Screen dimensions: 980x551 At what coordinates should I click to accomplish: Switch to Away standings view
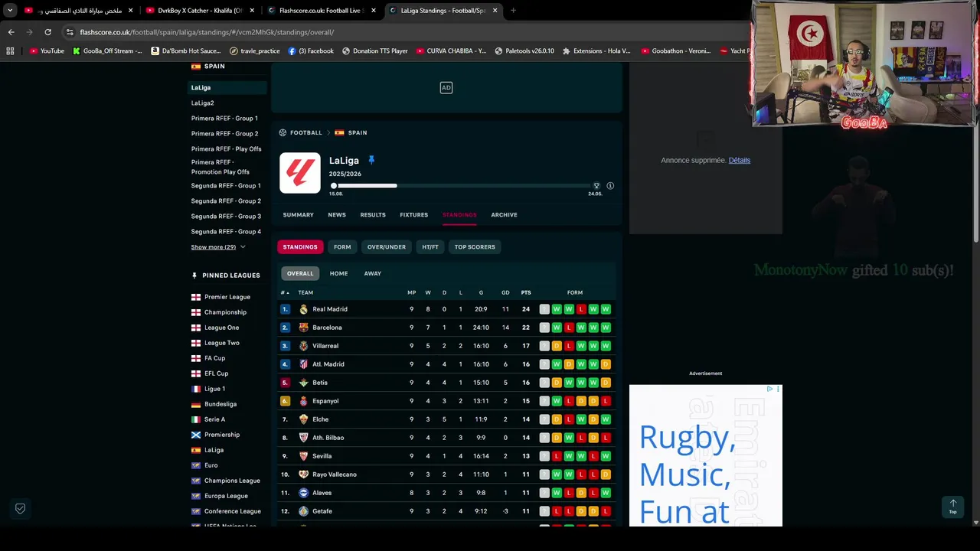(x=373, y=273)
